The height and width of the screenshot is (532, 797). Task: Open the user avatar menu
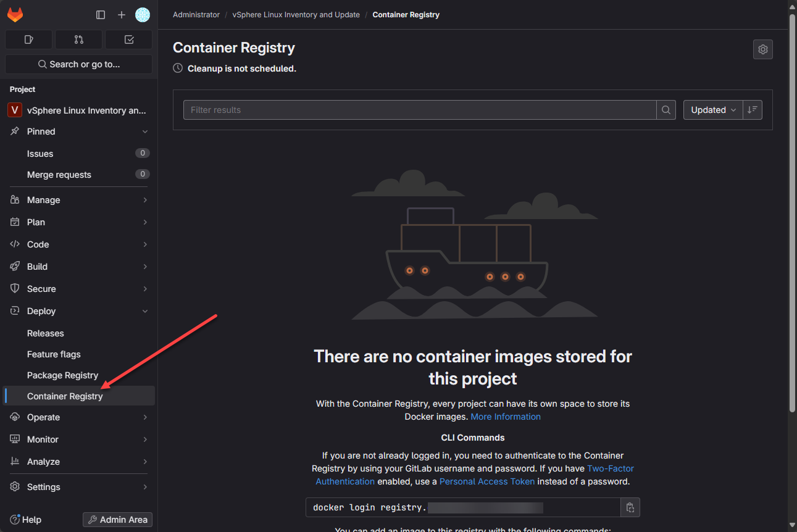point(143,15)
